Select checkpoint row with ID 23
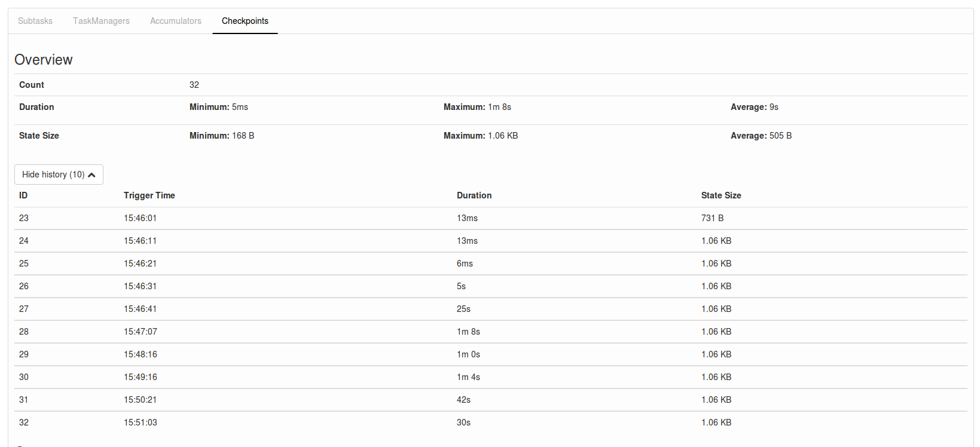The image size is (980, 447). coord(24,218)
